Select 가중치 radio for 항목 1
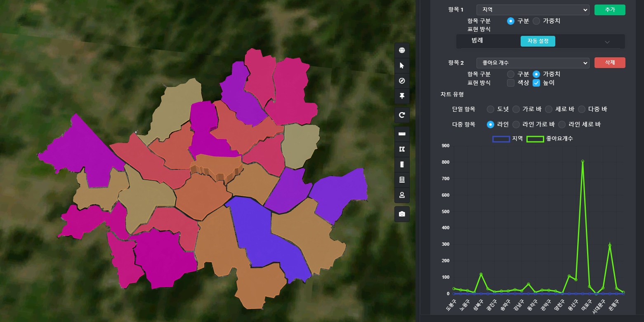Screen dimensions: 644x322 tap(536, 21)
